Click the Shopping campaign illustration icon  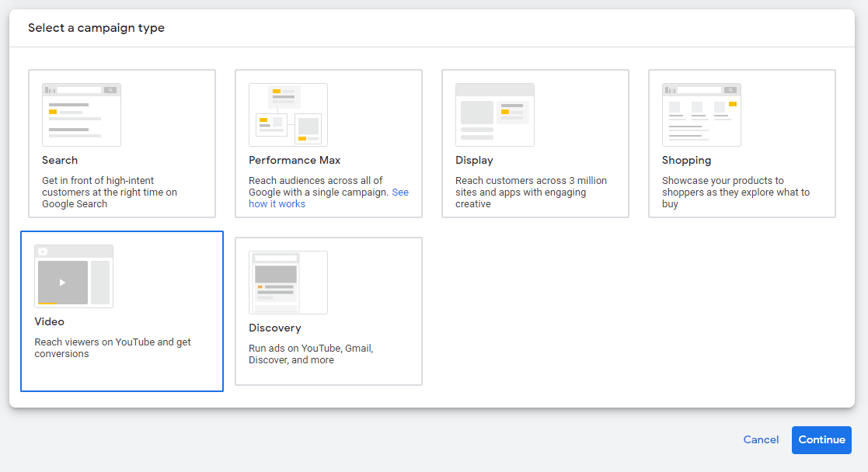702,115
